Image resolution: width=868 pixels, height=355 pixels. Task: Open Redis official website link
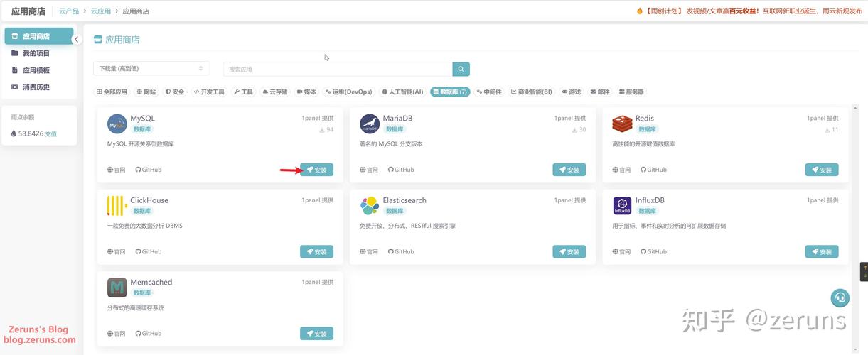621,170
